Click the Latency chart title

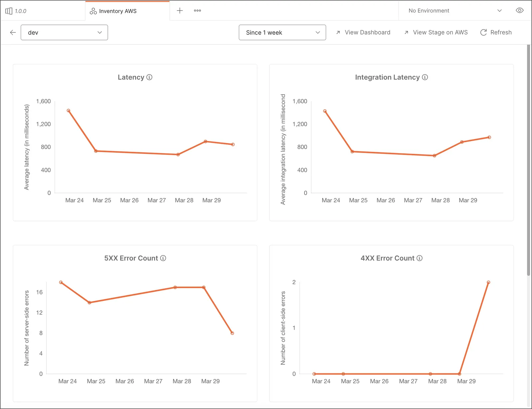pos(131,77)
